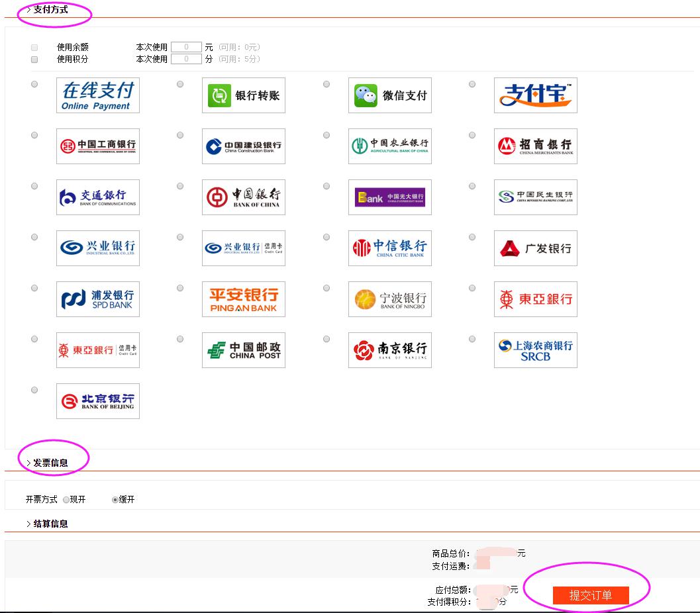Click the 中国光大银行 purple logo

coord(389,197)
